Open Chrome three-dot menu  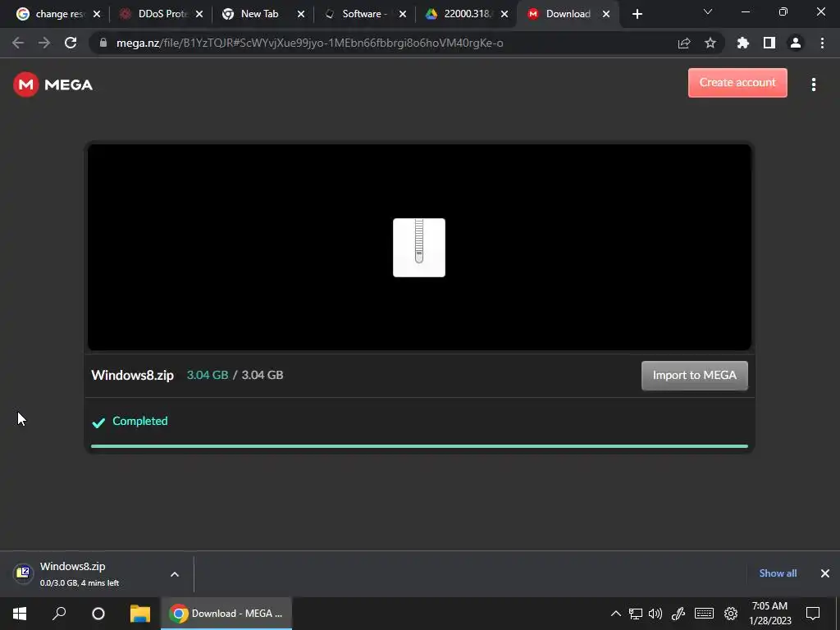pyautogui.click(x=822, y=43)
